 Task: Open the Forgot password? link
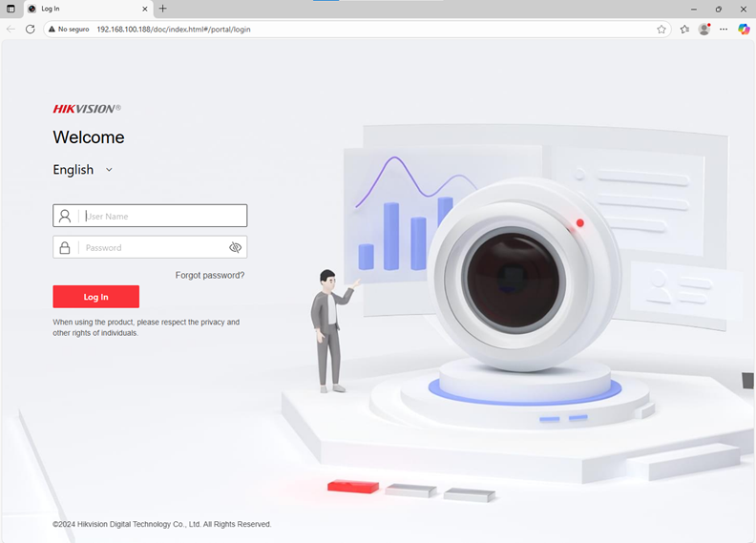tap(210, 276)
